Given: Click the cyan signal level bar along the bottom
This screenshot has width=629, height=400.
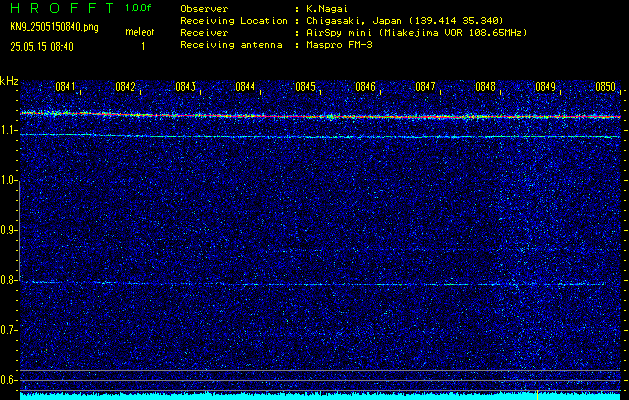Looking at the screenshot, I should [x=320, y=396].
